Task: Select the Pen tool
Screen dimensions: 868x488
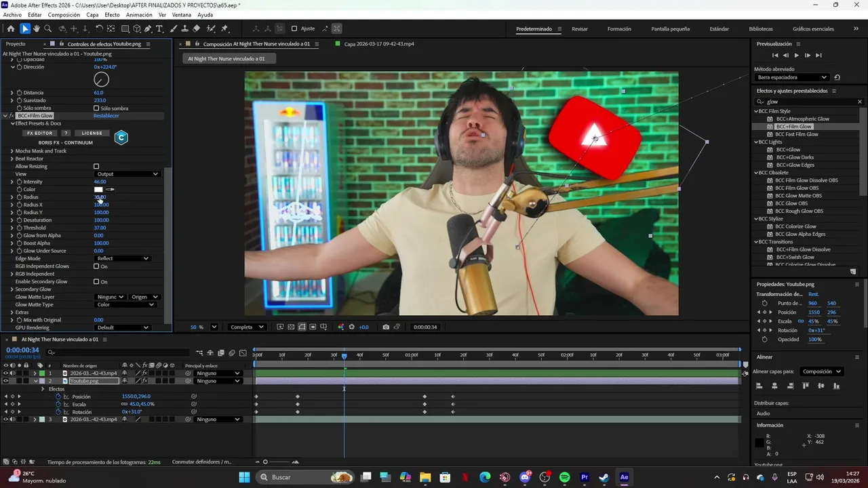Action: [x=148, y=28]
